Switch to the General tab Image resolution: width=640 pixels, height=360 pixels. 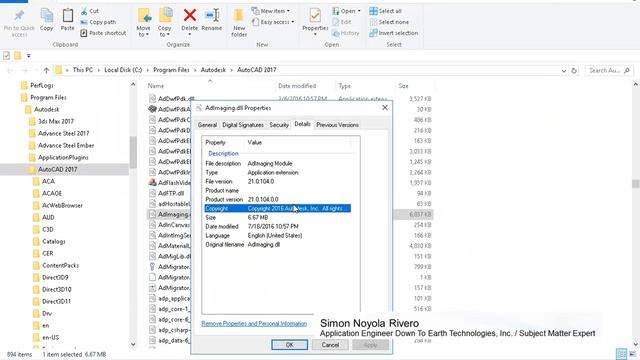207,125
